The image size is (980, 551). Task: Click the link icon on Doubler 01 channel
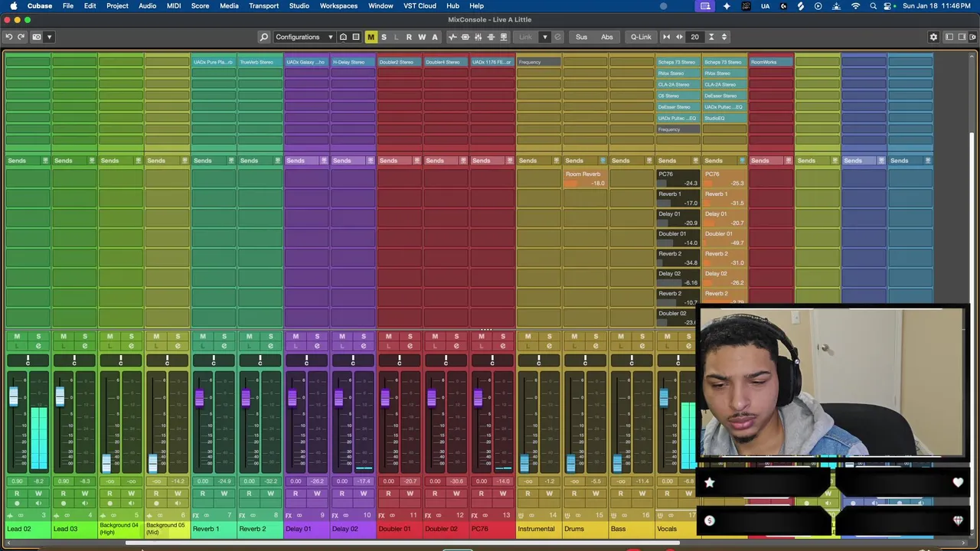coord(392,515)
